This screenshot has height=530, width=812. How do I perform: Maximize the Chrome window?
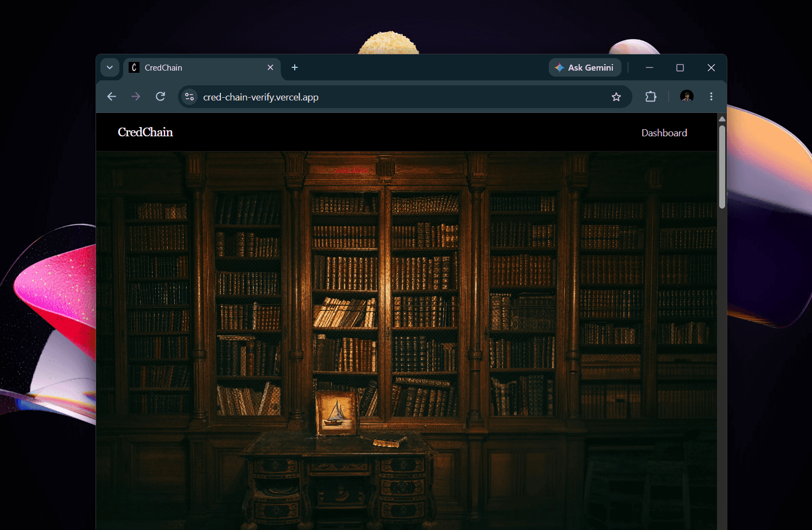pyautogui.click(x=680, y=67)
